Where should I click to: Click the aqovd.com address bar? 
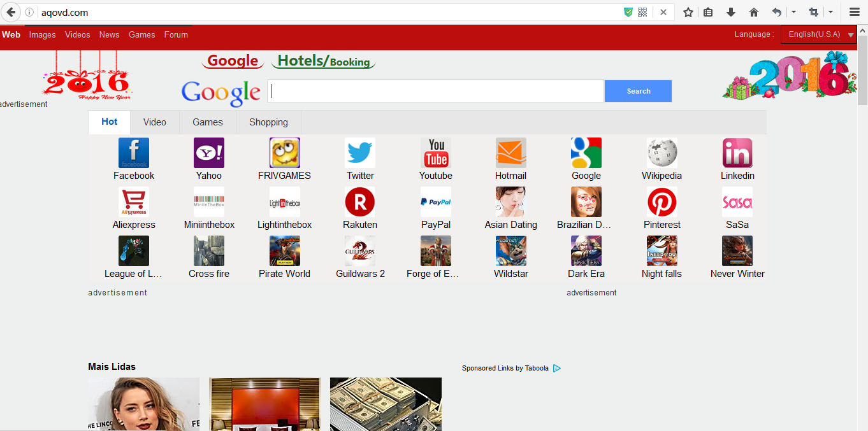(x=328, y=12)
